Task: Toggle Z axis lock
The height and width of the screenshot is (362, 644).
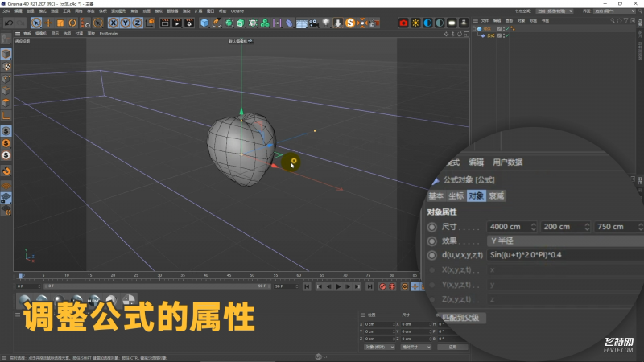Action: pyautogui.click(x=137, y=23)
